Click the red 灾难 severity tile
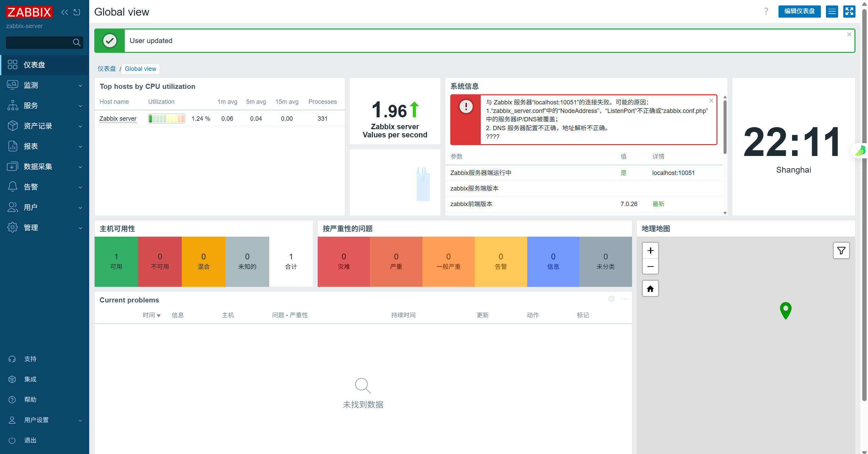 [344, 262]
